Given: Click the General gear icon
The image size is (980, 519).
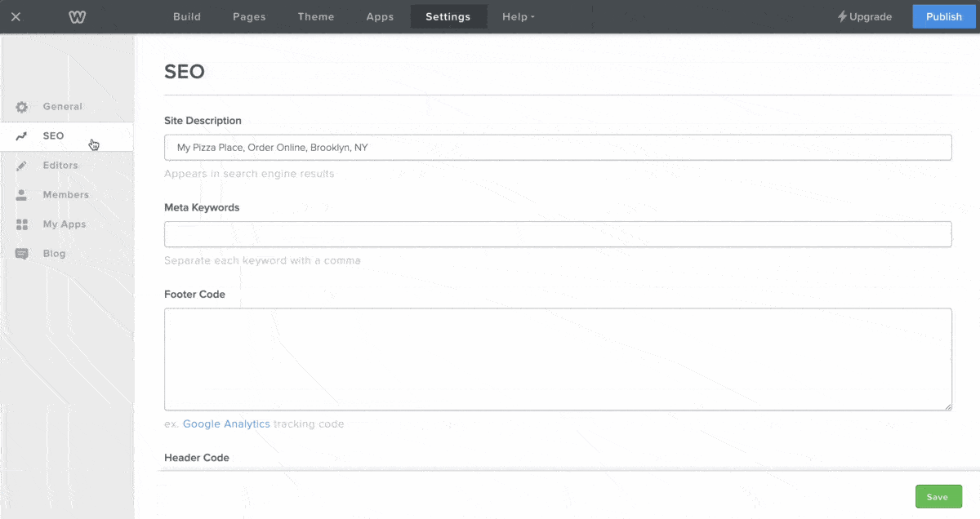Looking at the screenshot, I should tap(22, 107).
